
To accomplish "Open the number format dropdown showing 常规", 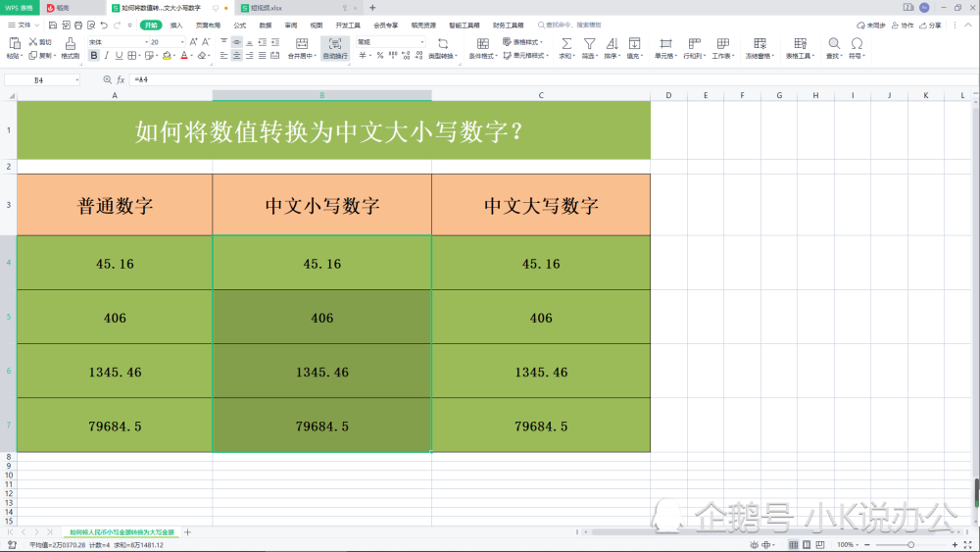I will [422, 42].
